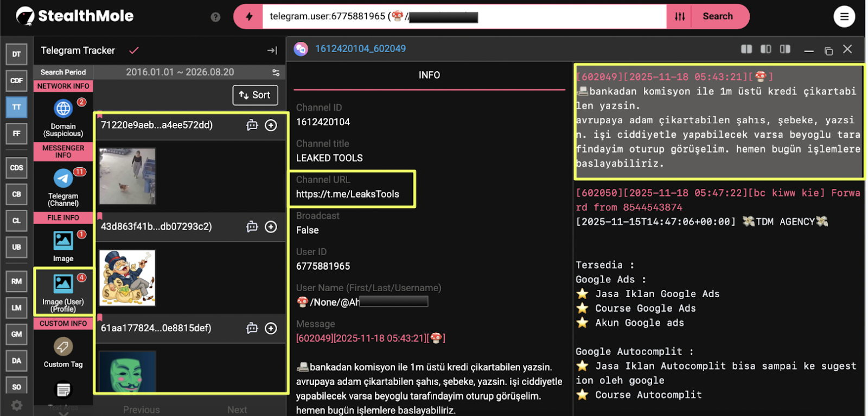
Task: Go to Next results page
Action: [237, 410]
